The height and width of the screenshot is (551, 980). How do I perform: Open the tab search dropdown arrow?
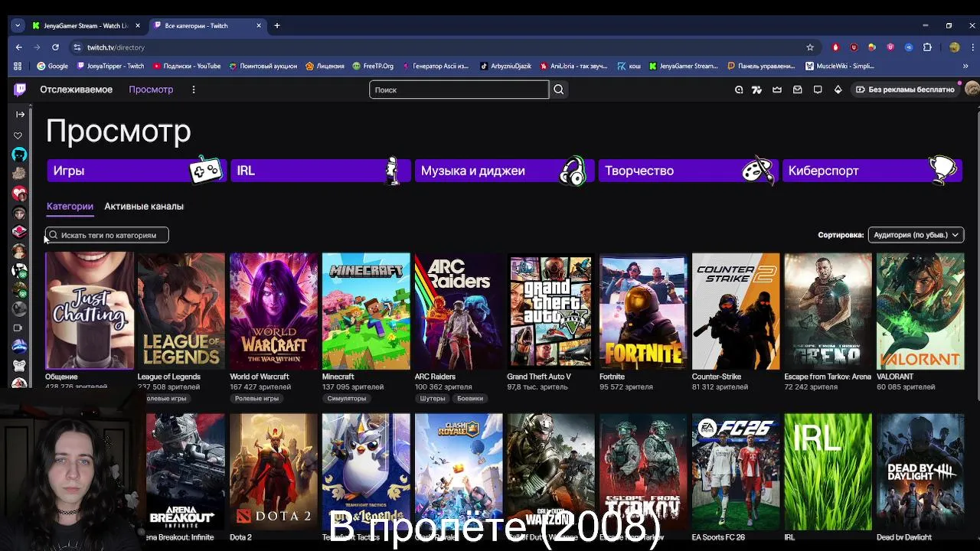(18, 25)
